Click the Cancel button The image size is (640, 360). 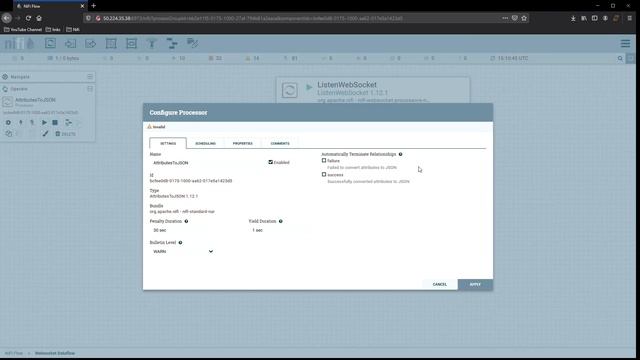440,284
